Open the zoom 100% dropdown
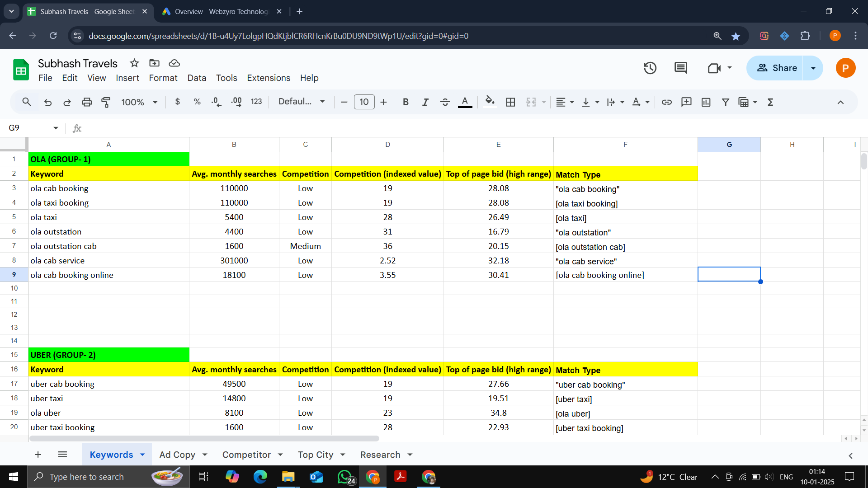This screenshot has width=868, height=488. [139, 102]
